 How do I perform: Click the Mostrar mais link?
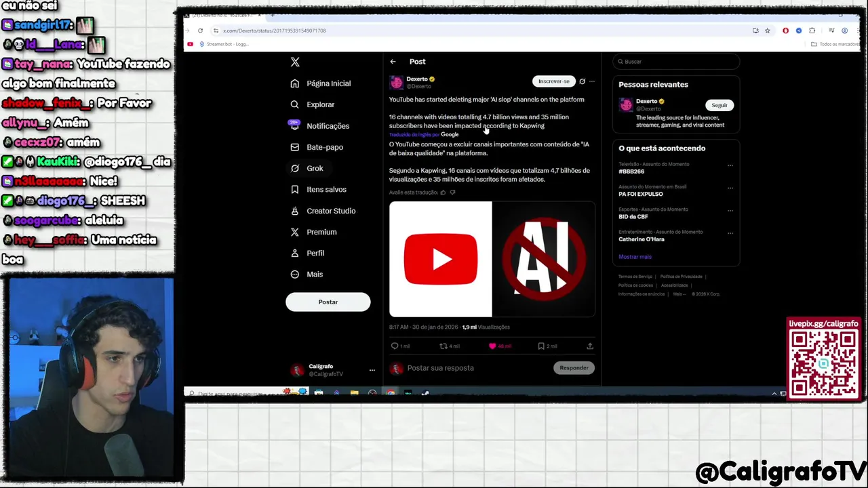[x=635, y=257]
